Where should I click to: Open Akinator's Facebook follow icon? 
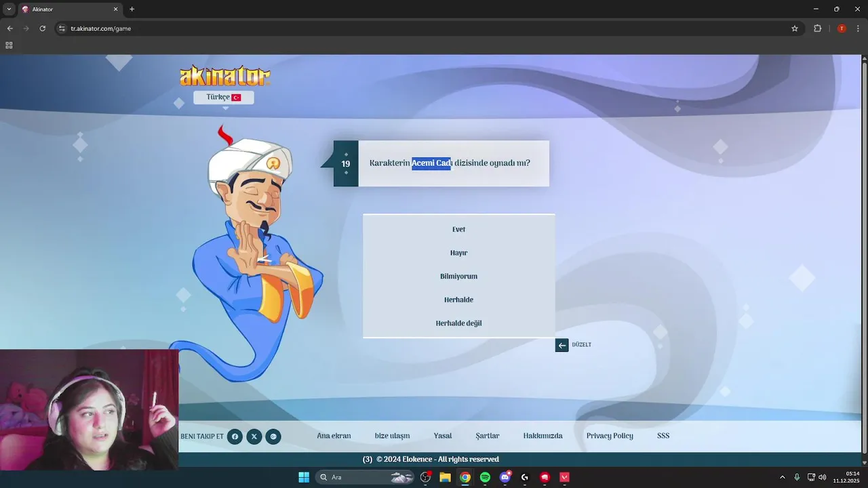coord(235,436)
